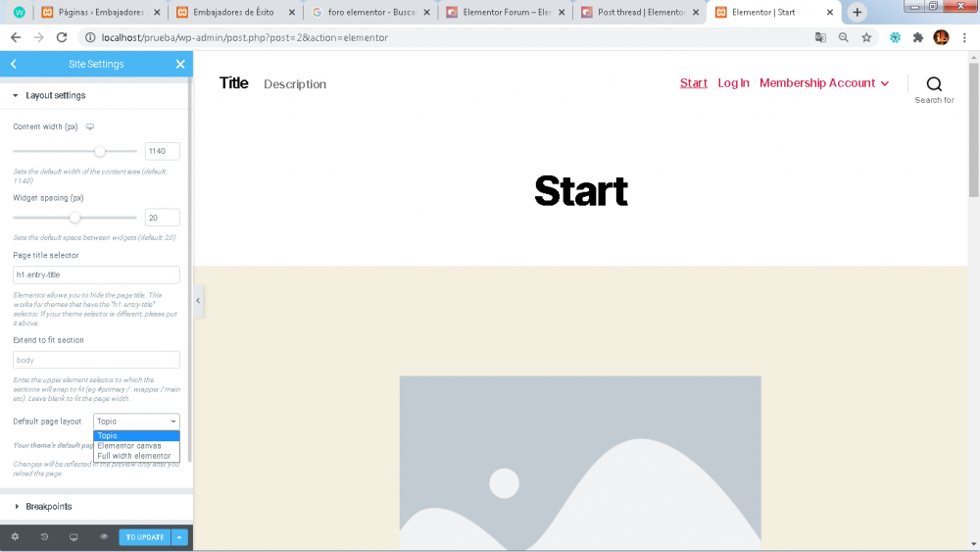980x552 pixels.
Task: Switch to the Elementor Forum tab
Action: click(x=507, y=13)
